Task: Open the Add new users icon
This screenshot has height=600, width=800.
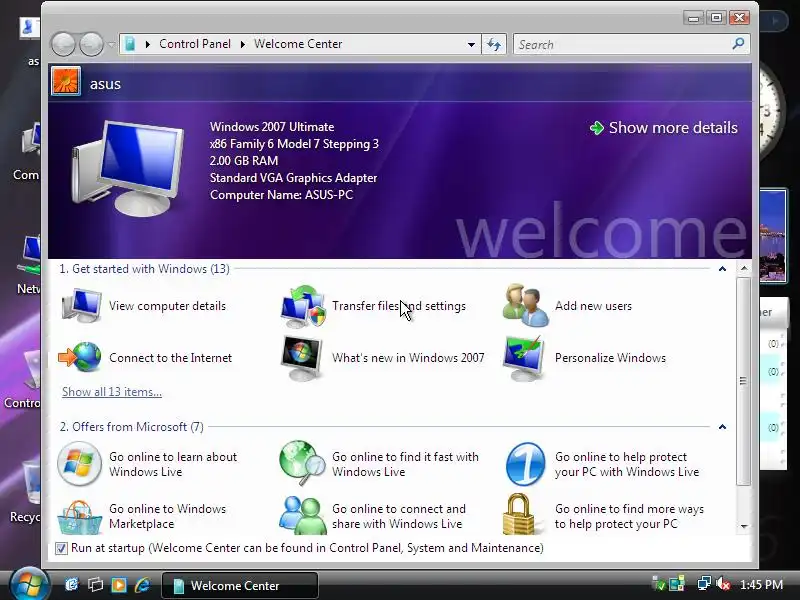Action: click(x=526, y=305)
